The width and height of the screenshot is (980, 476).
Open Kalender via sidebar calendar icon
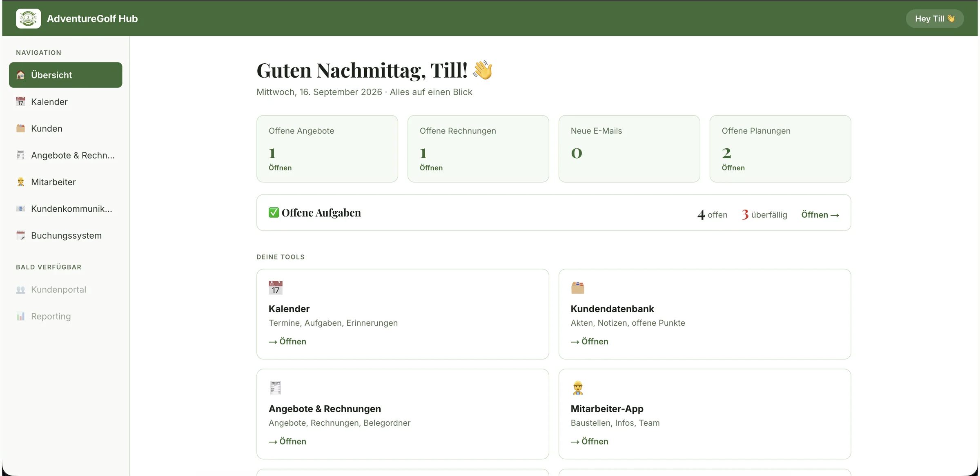click(x=20, y=101)
